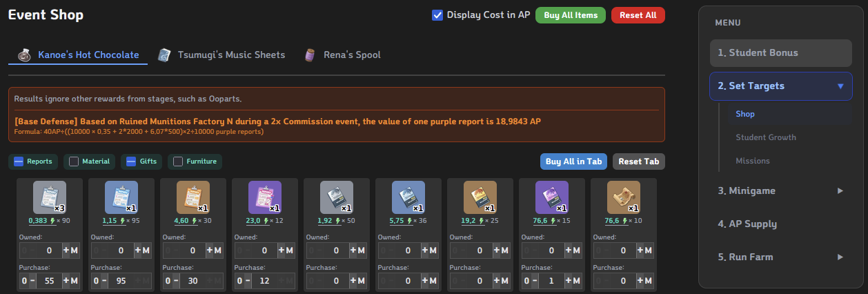Click the blue report icon priced ×95

click(121, 197)
